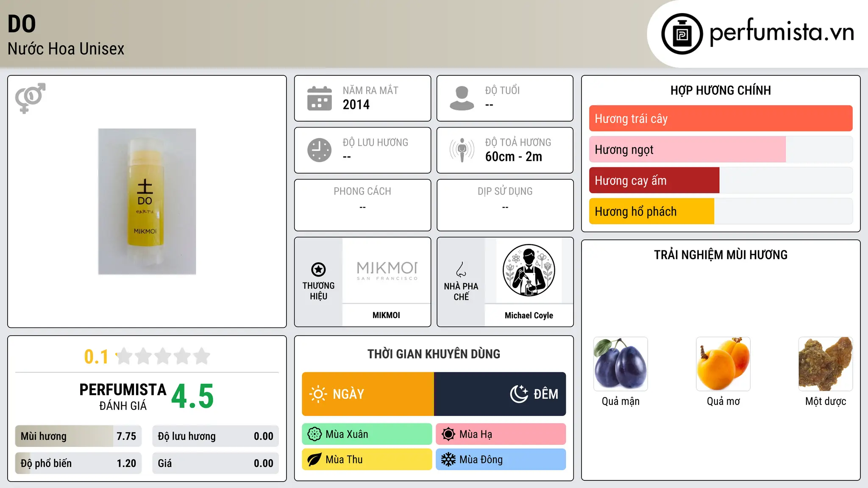Click the perfumer illustration of Michael Coyle
868x488 pixels.
coord(529,270)
